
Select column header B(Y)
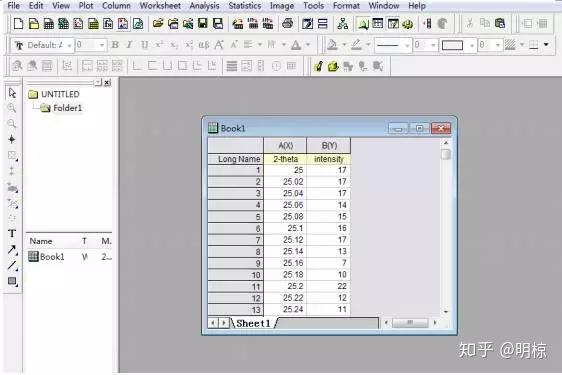pos(329,146)
